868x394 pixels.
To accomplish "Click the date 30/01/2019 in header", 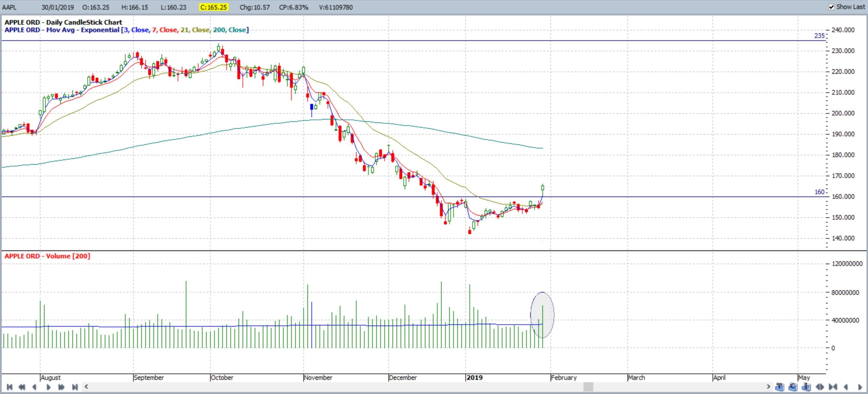I will coord(58,7).
